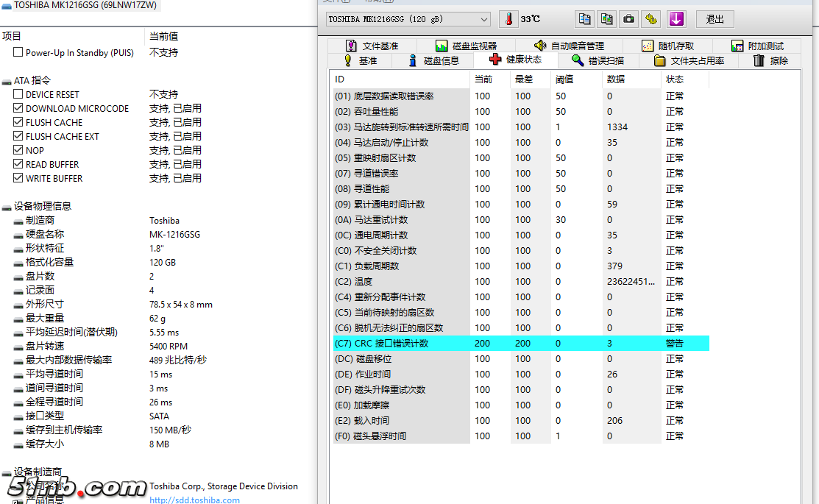Toggle the FLUSH CACHE EXT checkbox

[x=18, y=136]
